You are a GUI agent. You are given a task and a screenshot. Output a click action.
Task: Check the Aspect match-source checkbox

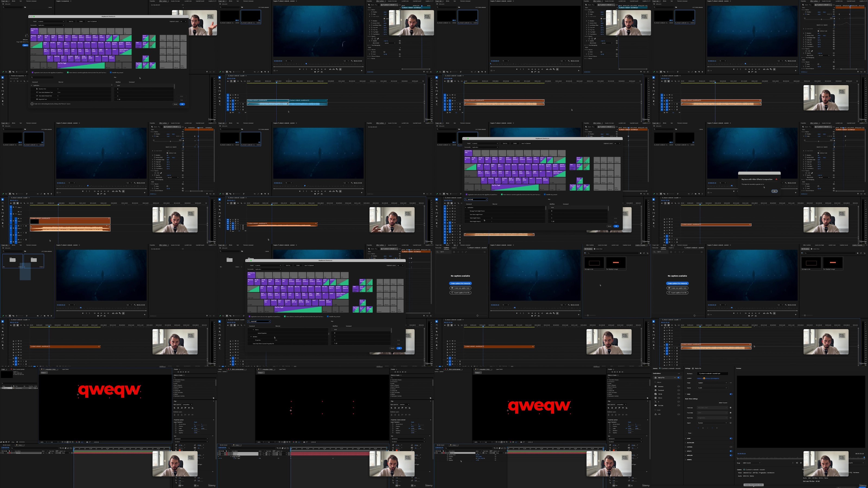[730, 423]
